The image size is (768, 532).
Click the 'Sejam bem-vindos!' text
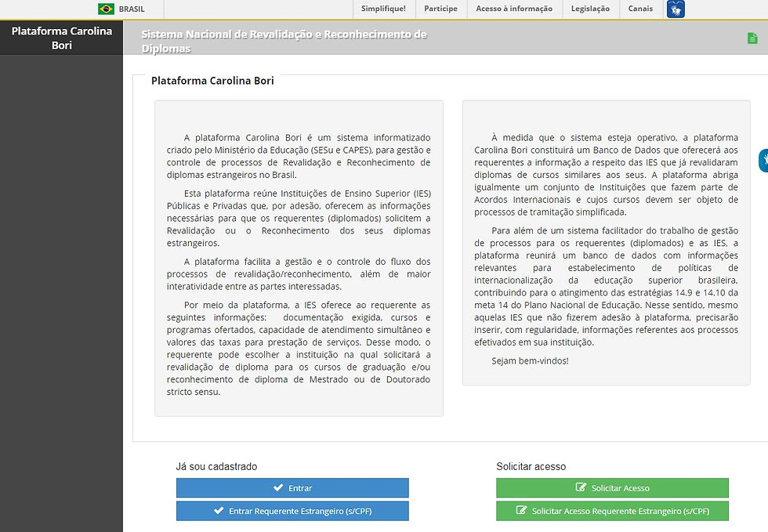(x=530, y=361)
